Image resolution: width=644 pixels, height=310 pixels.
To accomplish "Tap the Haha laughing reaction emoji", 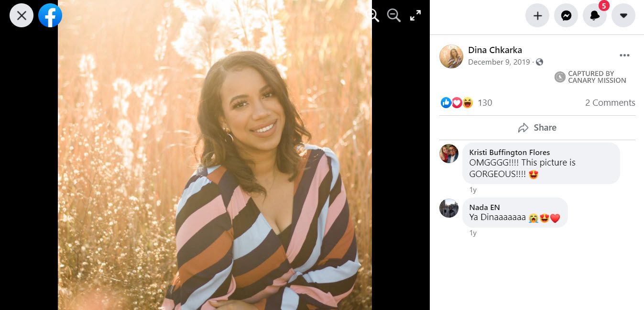I will tap(467, 102).
